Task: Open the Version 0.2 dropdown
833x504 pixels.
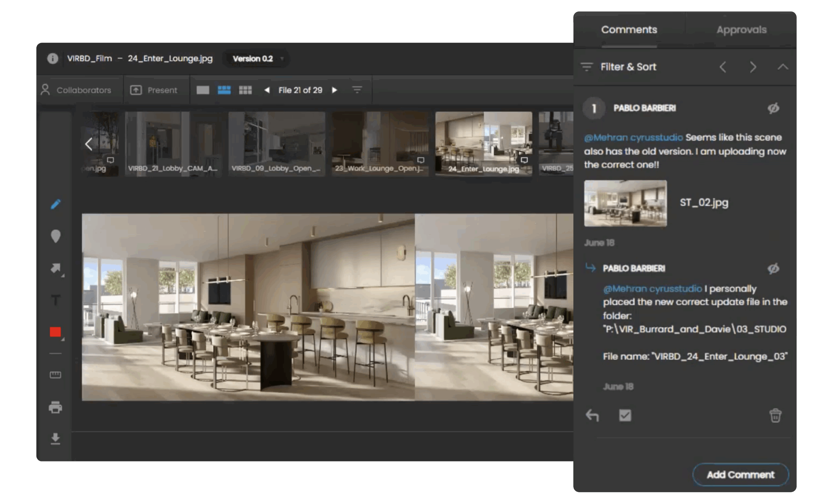Action: (258, 59)
